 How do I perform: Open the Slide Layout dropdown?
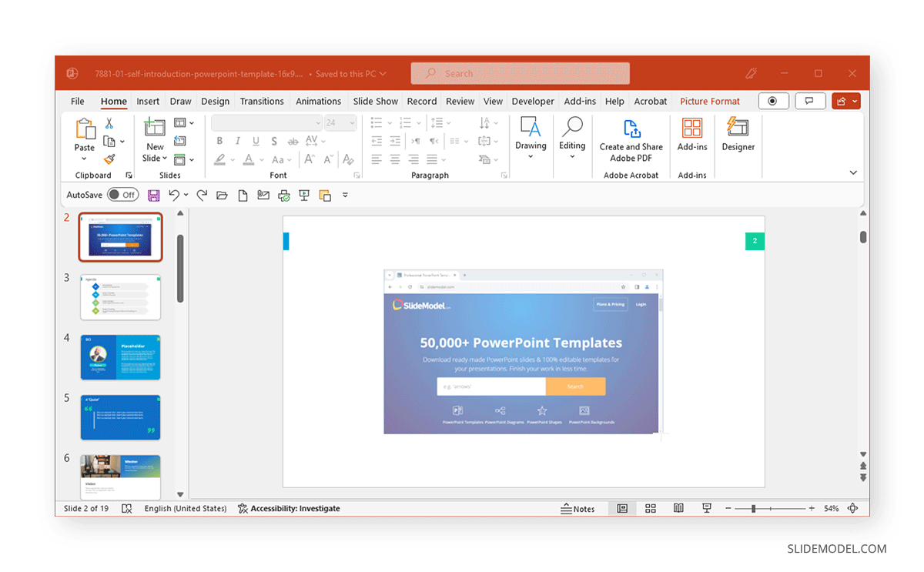184,122
